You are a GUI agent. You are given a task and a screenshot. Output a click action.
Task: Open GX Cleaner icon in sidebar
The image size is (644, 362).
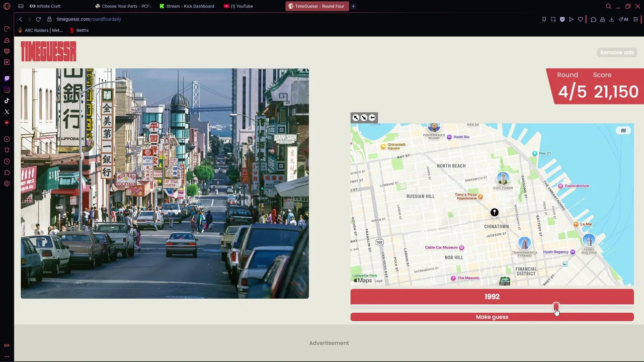tap(7, 40)
